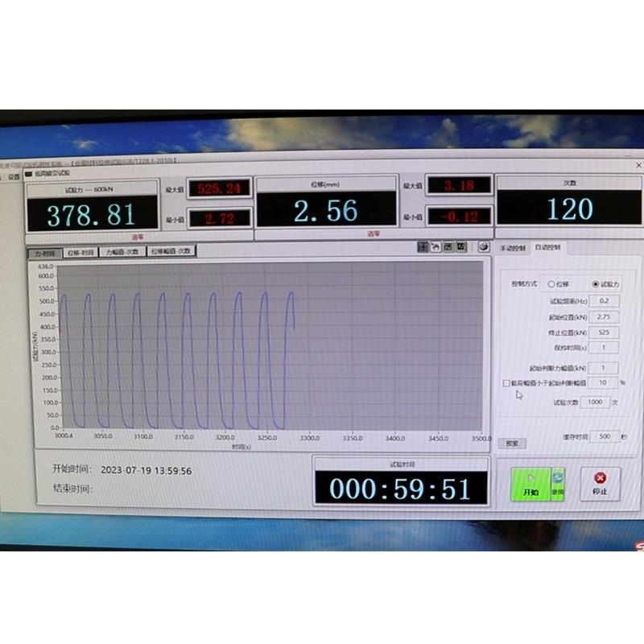Click the third graph toolbar zoom icon

coord(448,247)
